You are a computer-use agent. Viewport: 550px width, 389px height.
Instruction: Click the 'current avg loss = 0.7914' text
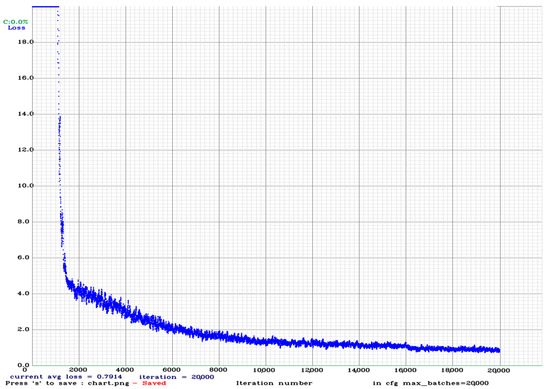coord(66,377)
